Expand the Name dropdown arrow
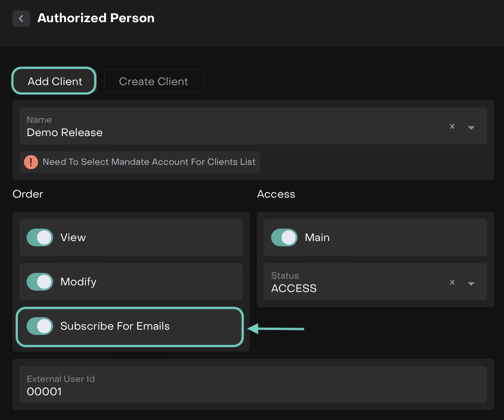The width and height of the screenshot is (504, 420). click(471, 128)
